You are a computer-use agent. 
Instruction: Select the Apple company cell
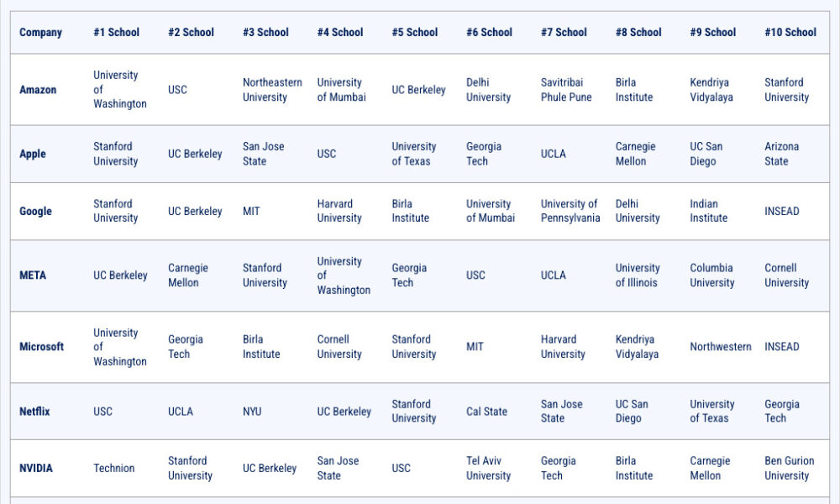pyautogui.click(x=33, y=154)
